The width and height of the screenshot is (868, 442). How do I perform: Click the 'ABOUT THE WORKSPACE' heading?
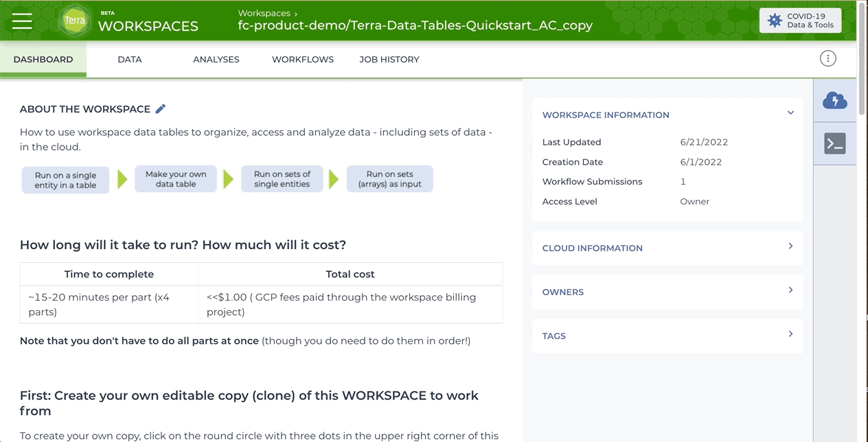(85, 109)
